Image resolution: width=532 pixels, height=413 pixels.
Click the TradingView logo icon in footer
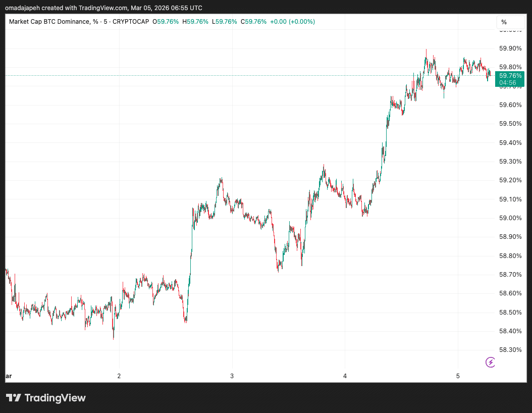pos(14,398)
